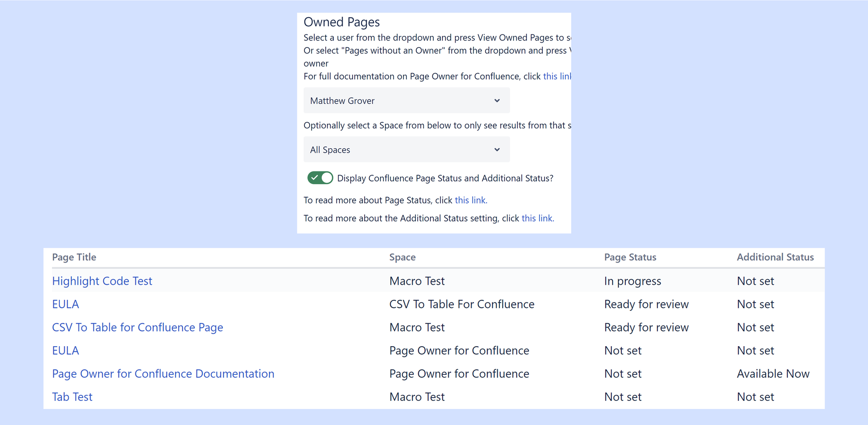
Task: Click the Page Title column header
Action: click(x=74, y=257)
